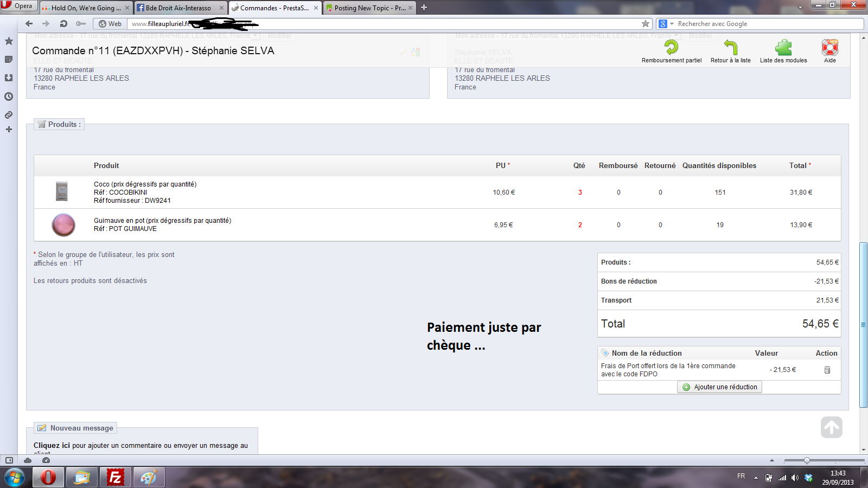Click the Coco product thumbnail
868x488 pixels.
[62, 191]
